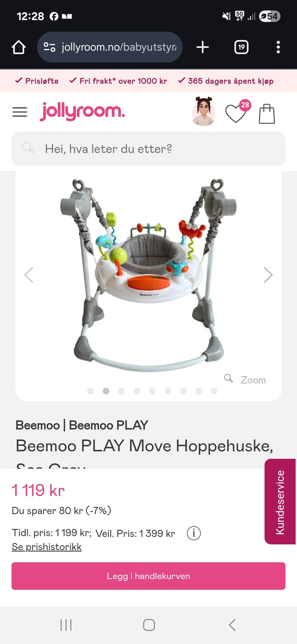This screenshot has width=297, height=644.
Task: Select the third image carousel dot
Action: pyautogui.click(x=121, y=391)
